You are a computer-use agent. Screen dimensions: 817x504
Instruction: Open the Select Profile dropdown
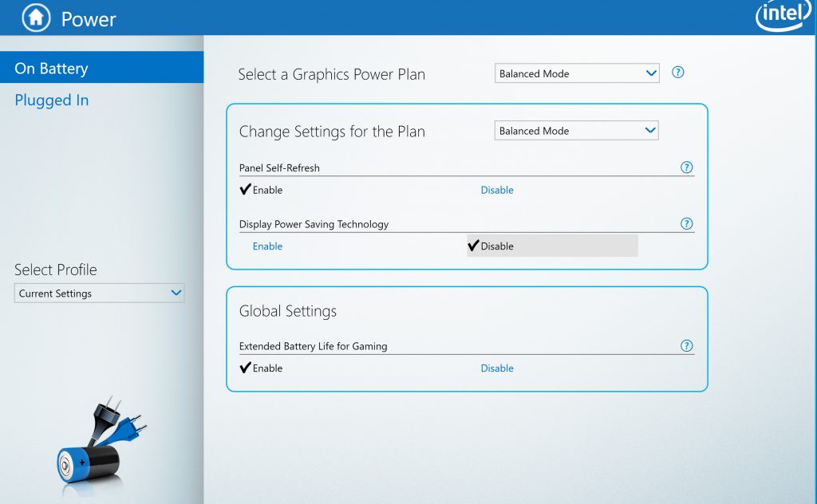point(99,293)
